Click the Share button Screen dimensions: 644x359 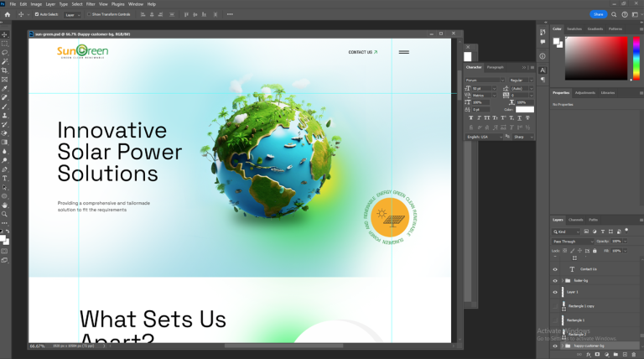pyautogui.click(x=598, y=14)
